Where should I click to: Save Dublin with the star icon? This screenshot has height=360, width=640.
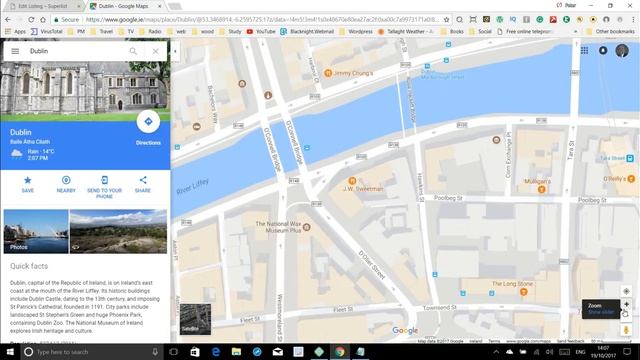point(27,184)
